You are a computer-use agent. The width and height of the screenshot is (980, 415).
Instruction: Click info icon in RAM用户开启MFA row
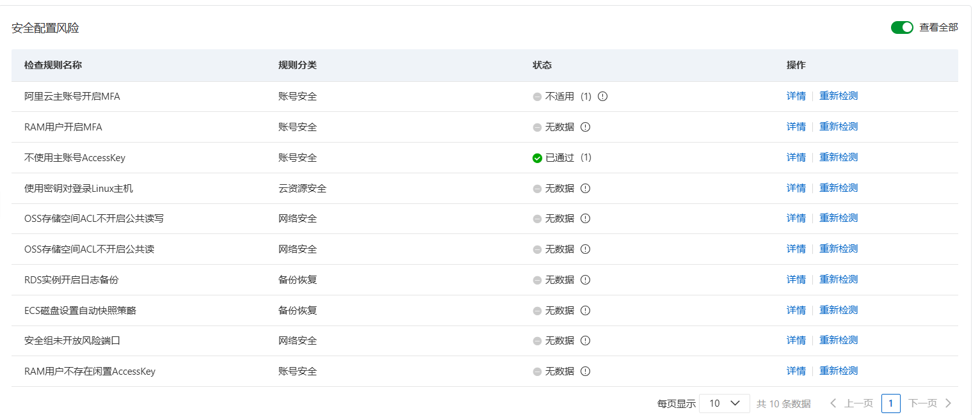[x=585, y=127]
